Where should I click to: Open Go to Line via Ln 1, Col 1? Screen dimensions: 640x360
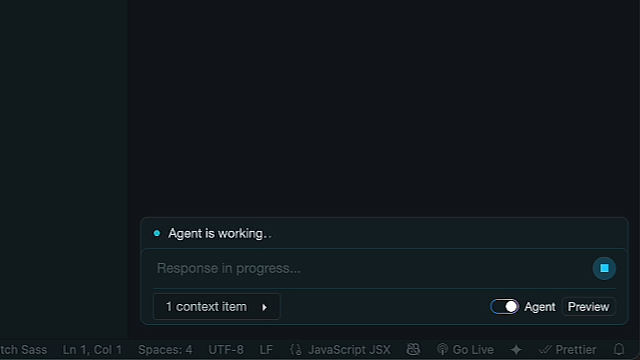tap(92, 349)
